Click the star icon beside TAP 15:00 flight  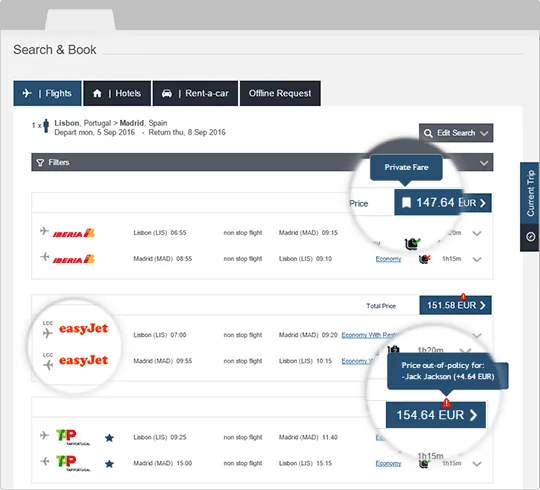tap(110, 464)
